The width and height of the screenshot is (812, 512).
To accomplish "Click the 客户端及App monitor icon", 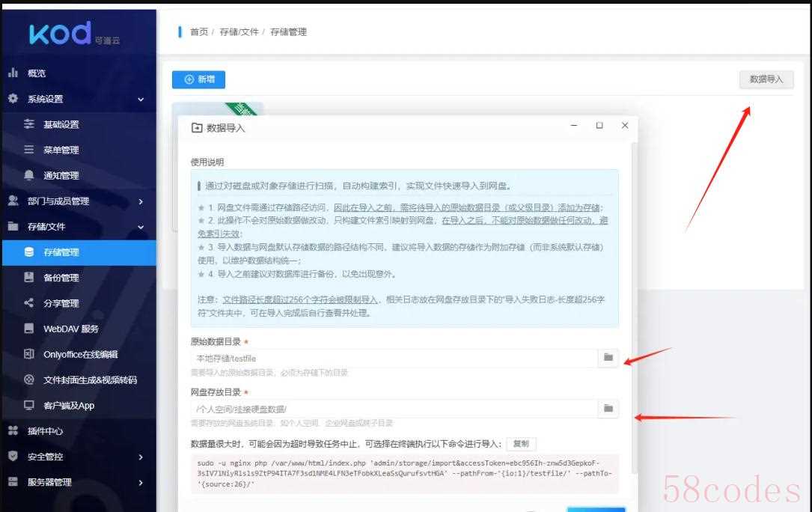I will click(29, 405).
